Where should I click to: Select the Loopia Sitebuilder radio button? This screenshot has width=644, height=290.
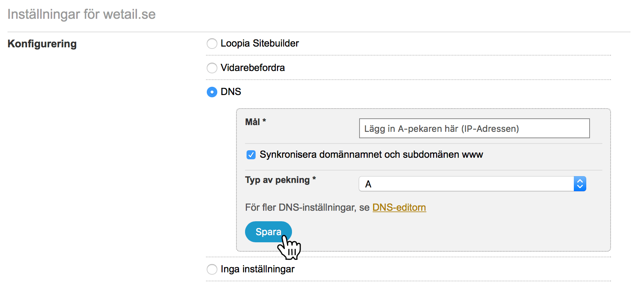point(212,44)
